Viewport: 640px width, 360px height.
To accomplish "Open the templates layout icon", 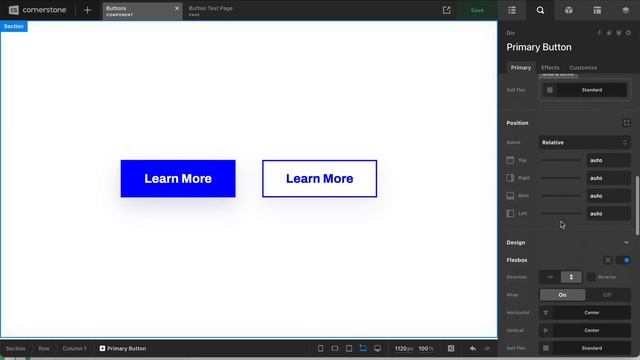I will [597, 10].
